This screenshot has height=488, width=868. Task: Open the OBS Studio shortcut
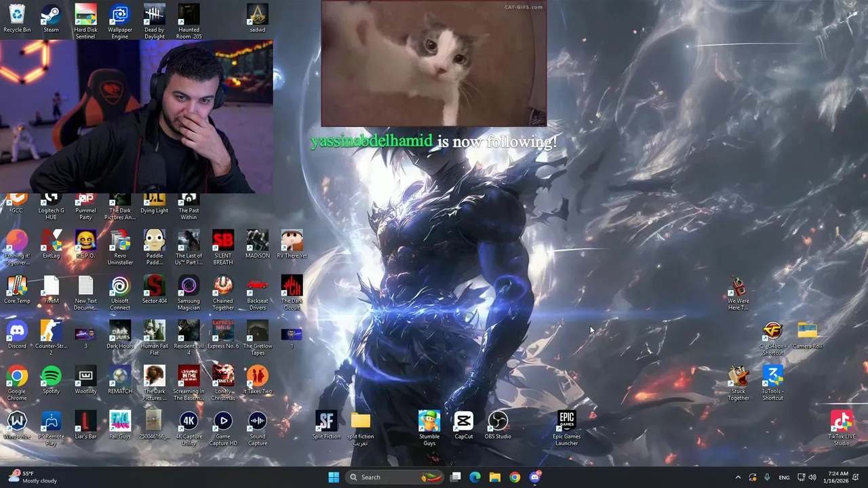click(x=498, y=425)
